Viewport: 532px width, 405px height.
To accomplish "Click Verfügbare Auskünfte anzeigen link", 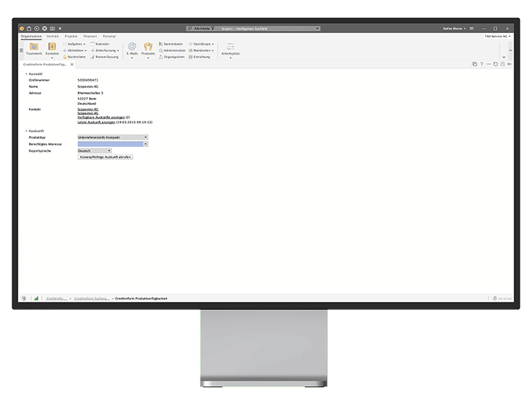I will pyautogui.click(x=101, y=117).
